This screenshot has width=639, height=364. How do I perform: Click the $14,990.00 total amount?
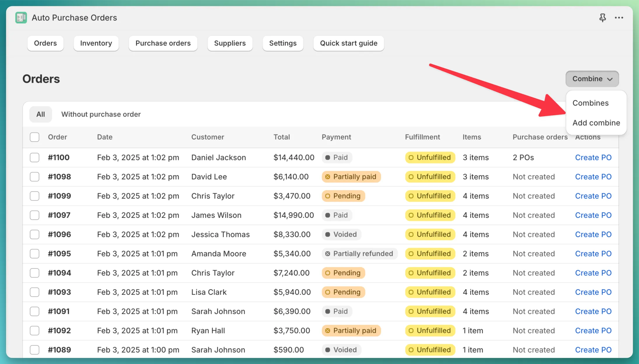(294, 215)
